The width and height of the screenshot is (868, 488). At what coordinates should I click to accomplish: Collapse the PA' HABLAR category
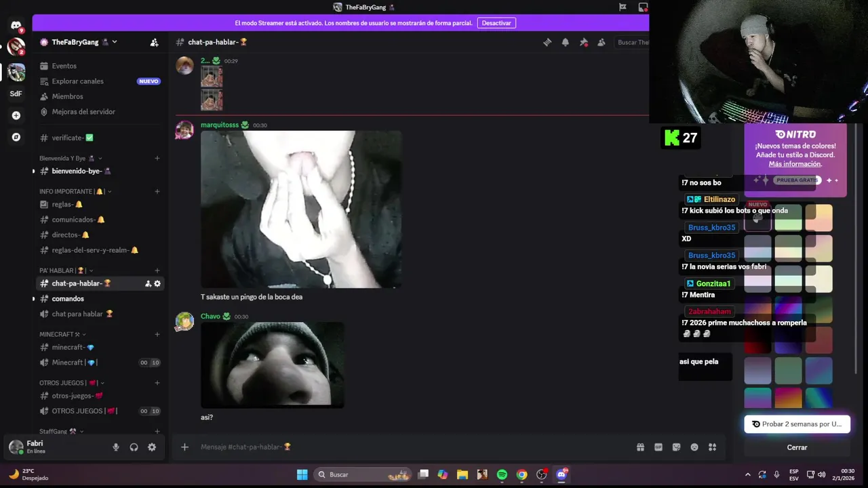[66, 270]
